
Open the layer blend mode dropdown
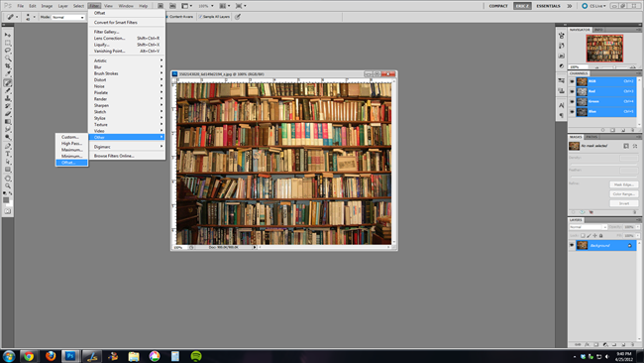point(588,227)
